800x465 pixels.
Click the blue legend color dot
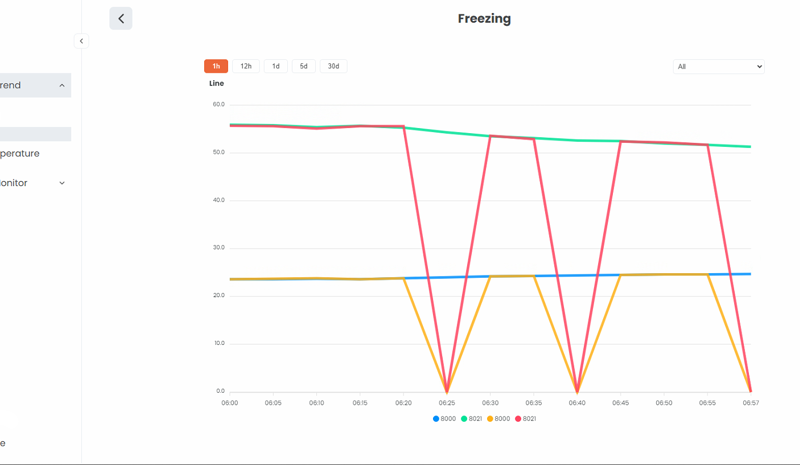tap(436, 419)
